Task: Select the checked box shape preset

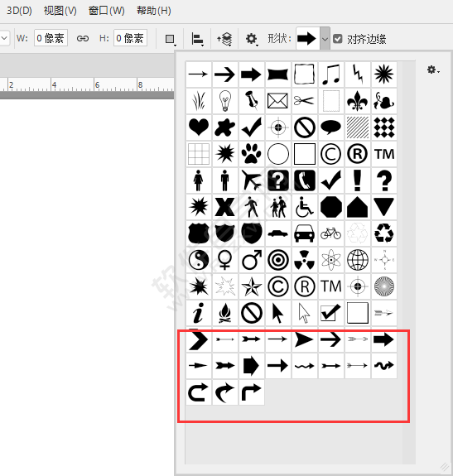Action: coord(331,313)
